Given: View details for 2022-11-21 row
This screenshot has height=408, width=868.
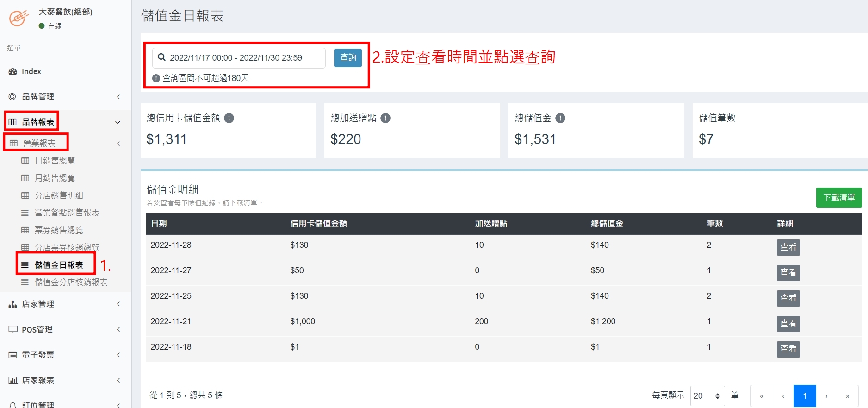Looking at the screenshot, I should [787, 323].
